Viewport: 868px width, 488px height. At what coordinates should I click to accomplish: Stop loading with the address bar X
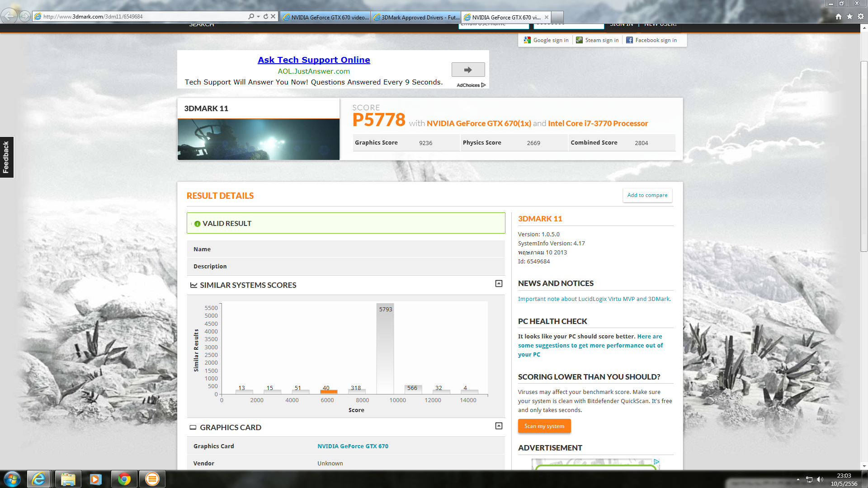click(273, 16)
